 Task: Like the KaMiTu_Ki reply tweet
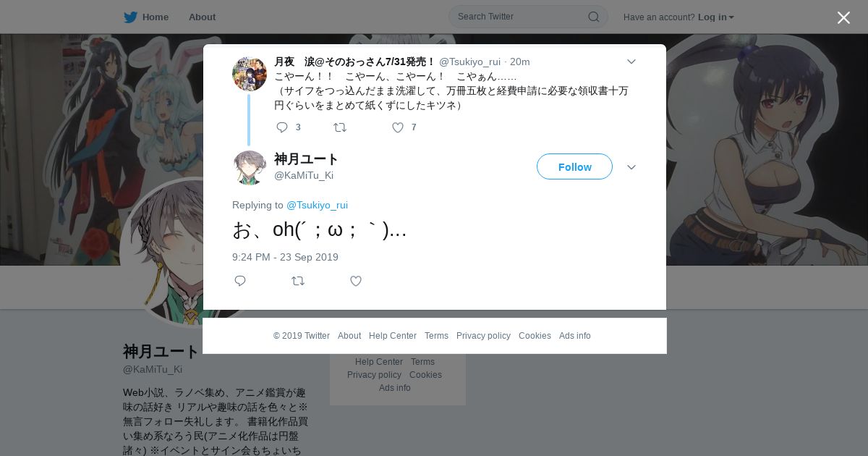pos(356,281)
